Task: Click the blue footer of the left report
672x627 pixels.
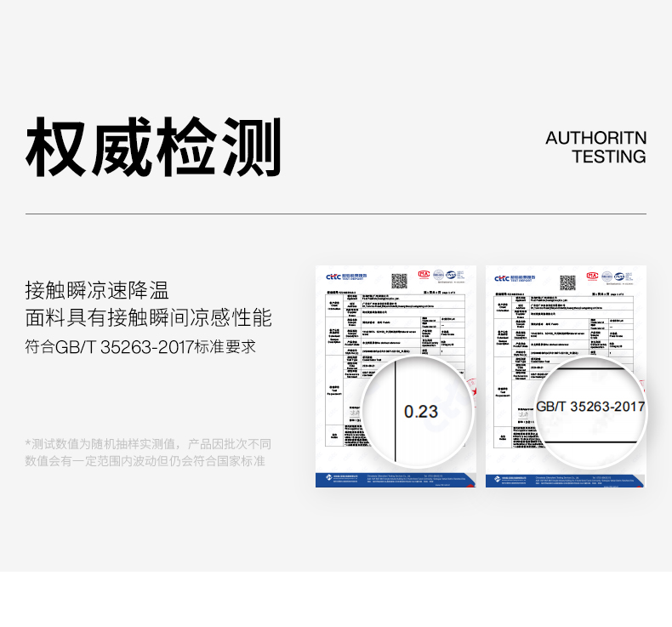Action: coord(396,479)
